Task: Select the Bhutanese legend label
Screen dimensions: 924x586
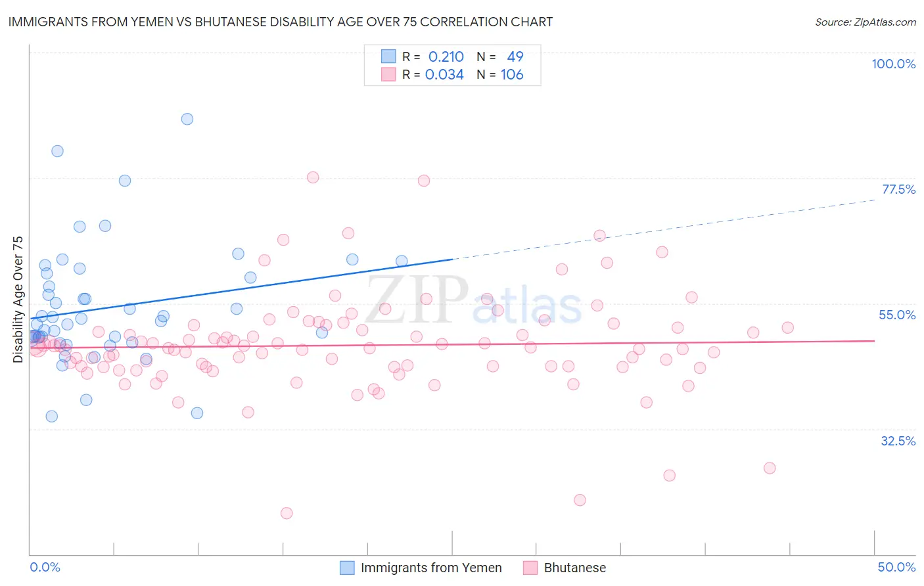Action: (x=575, y=568)
